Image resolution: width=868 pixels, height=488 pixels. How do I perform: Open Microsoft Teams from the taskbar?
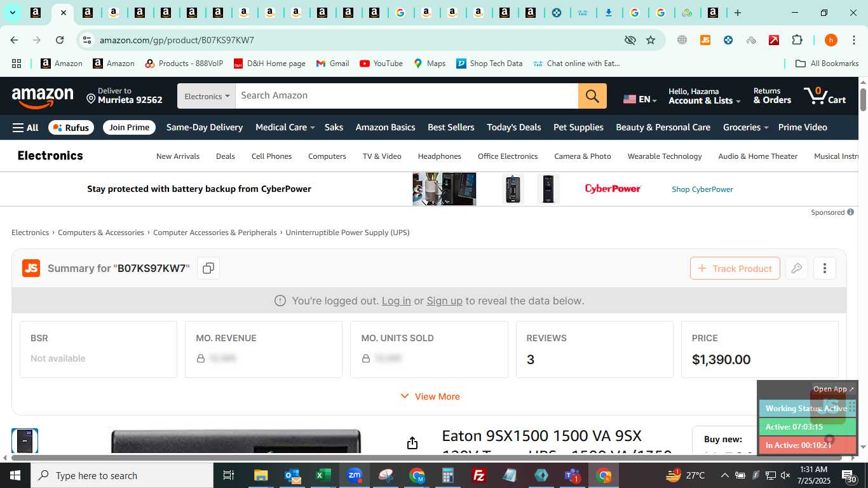pos(573,475)
